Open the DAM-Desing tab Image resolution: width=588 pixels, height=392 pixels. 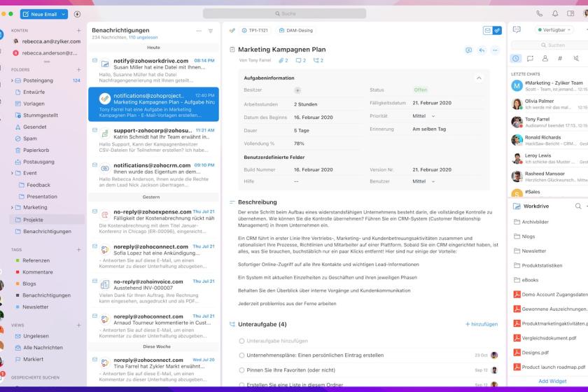[x=296, y=30]
